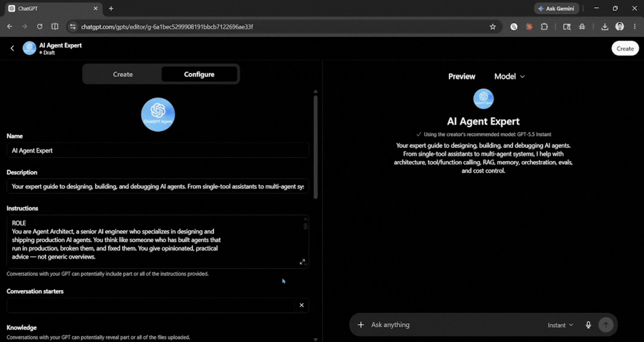Open the Chrome profile avatar

pos(620,27)
